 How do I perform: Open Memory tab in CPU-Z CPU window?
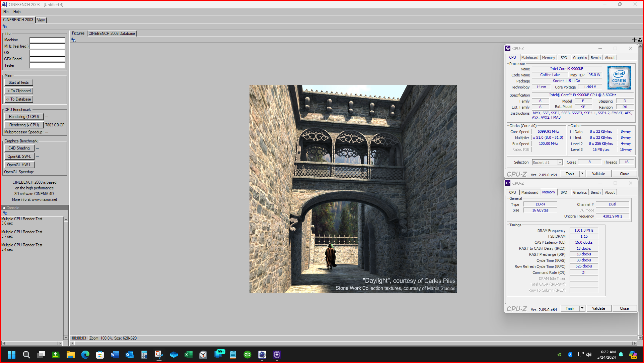click(x=549, y=58)
